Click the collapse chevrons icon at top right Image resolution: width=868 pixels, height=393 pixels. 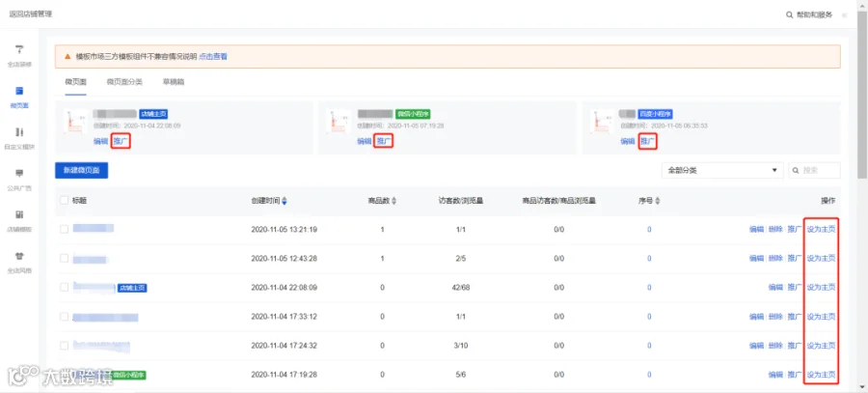(x=844, y=14)
